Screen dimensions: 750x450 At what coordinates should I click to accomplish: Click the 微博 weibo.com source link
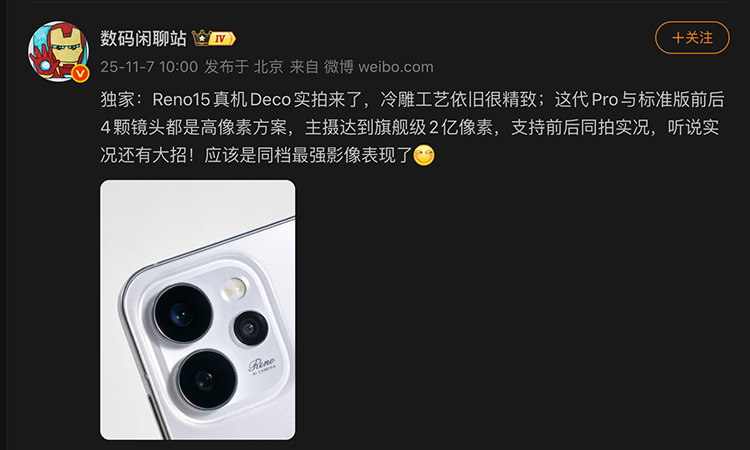click(379, 66)
